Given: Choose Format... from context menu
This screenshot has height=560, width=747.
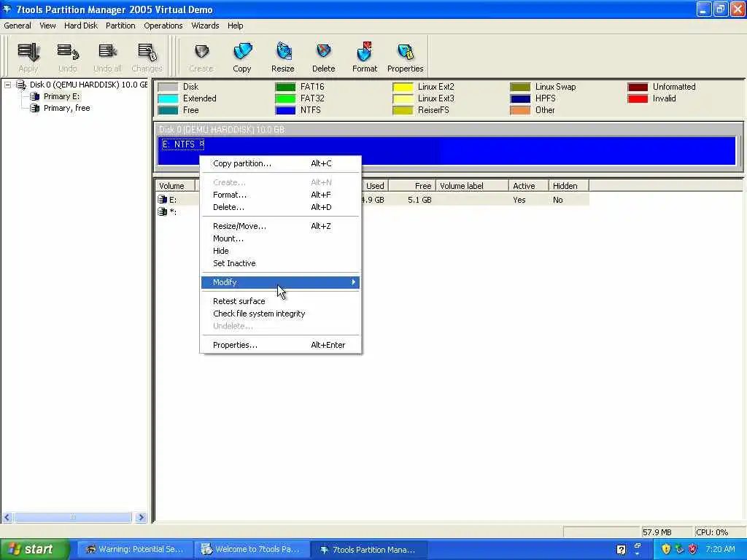Looking at the screenshot, I should [x=280, y=195].
